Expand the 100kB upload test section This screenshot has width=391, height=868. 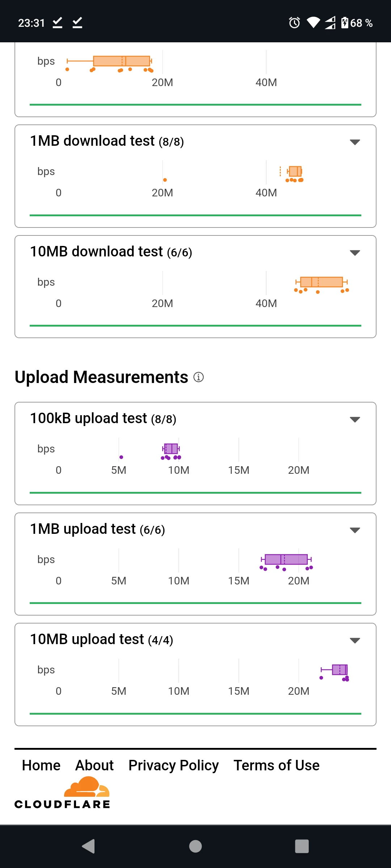tap(355, 419)
